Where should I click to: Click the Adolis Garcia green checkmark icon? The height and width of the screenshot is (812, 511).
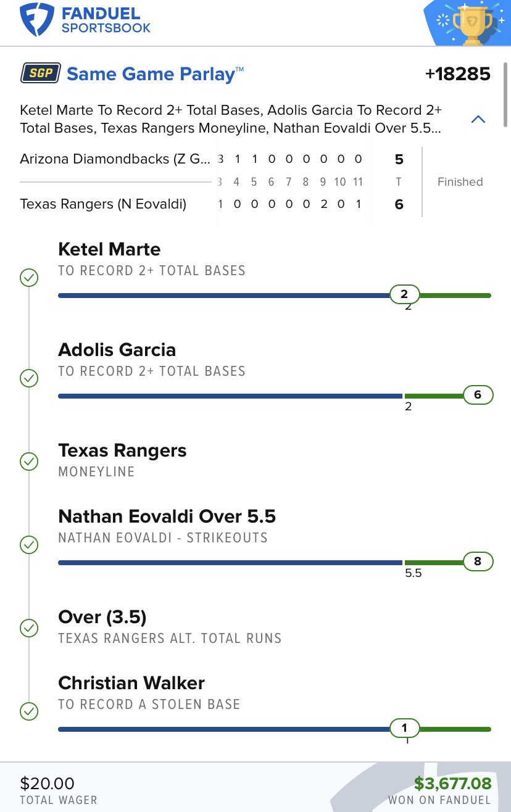(x=29, y=378)
